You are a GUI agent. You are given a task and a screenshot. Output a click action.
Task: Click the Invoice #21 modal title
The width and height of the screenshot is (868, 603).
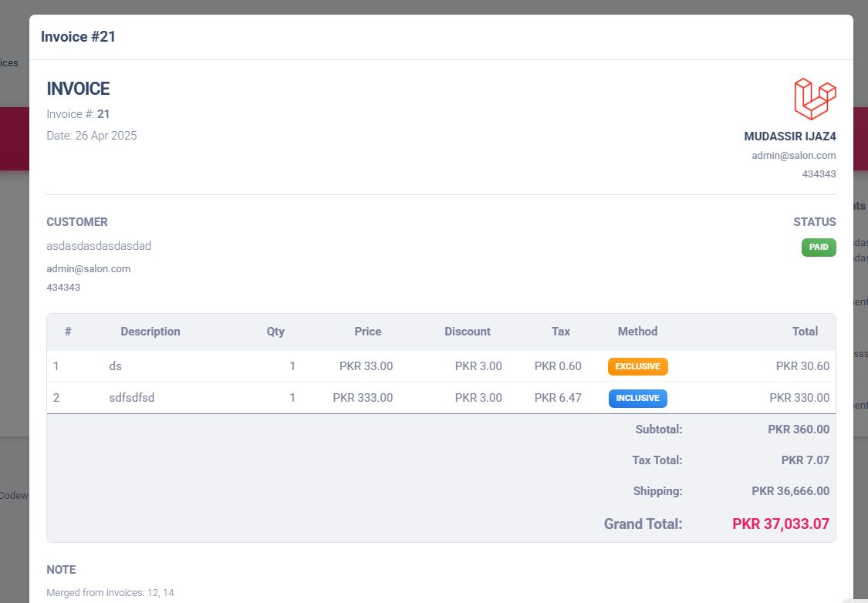click(78, 36)
